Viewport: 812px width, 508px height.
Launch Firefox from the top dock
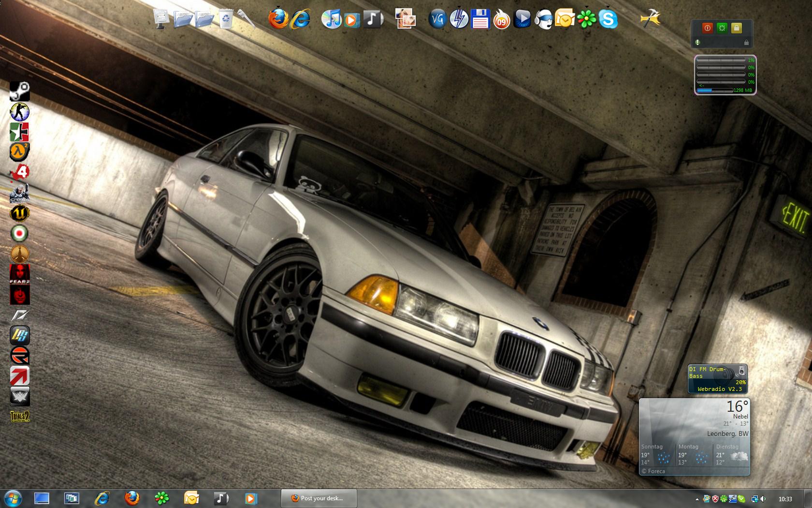click(x=278, y=19)
